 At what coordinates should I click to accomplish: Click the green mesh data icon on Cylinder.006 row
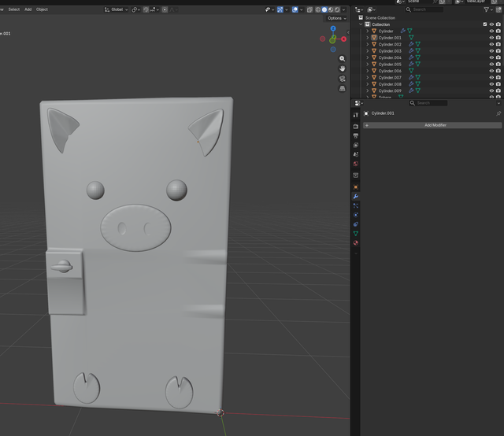(411, 71)
